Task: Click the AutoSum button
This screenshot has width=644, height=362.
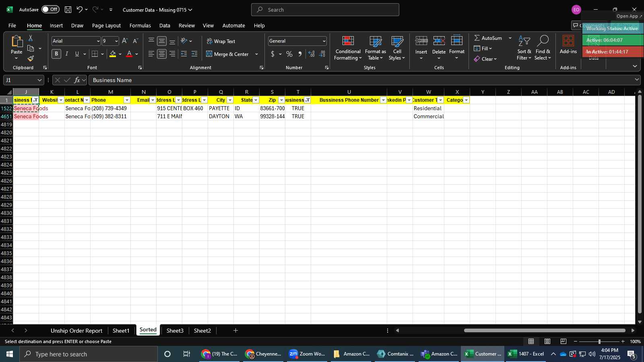Action: pos(488,38)
